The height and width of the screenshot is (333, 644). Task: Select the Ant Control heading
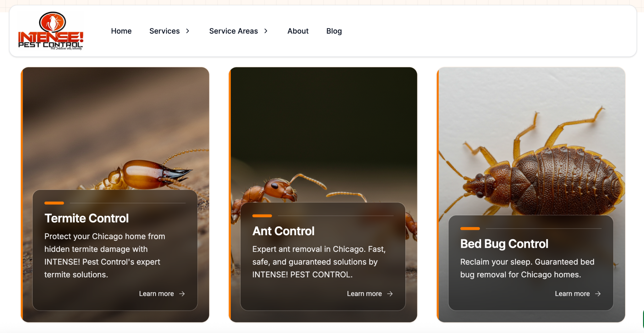(x=283, y=231)
